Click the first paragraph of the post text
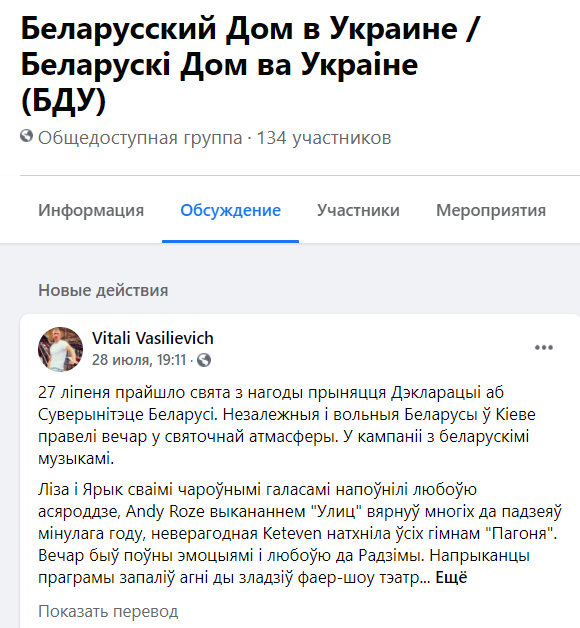 pos(286,425)
